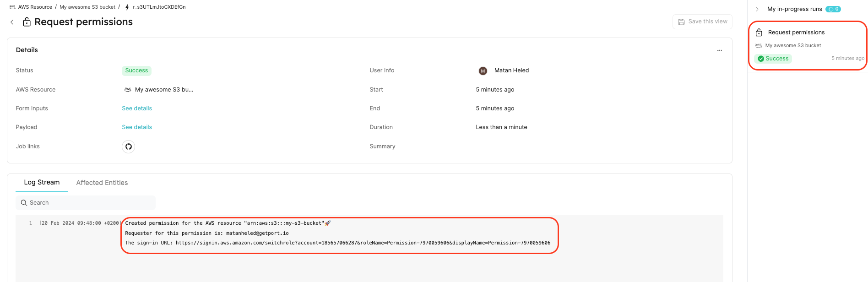Click the back arrow beside Request permissions
Screen dimensions: 868x282
tap(12, 22)
